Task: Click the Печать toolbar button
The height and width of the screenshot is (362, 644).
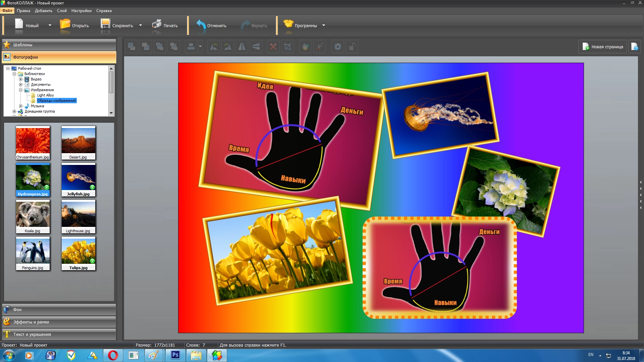Action: pos(165,25)
